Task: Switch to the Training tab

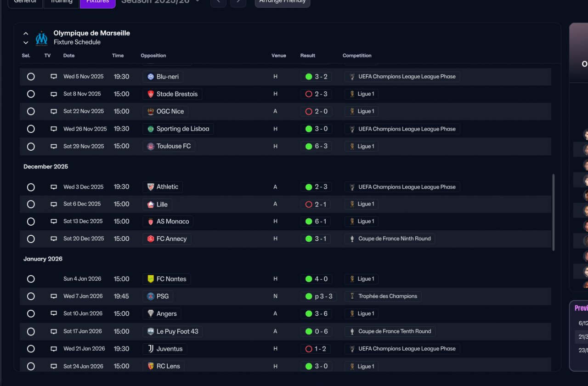Action: click(61, 3)
